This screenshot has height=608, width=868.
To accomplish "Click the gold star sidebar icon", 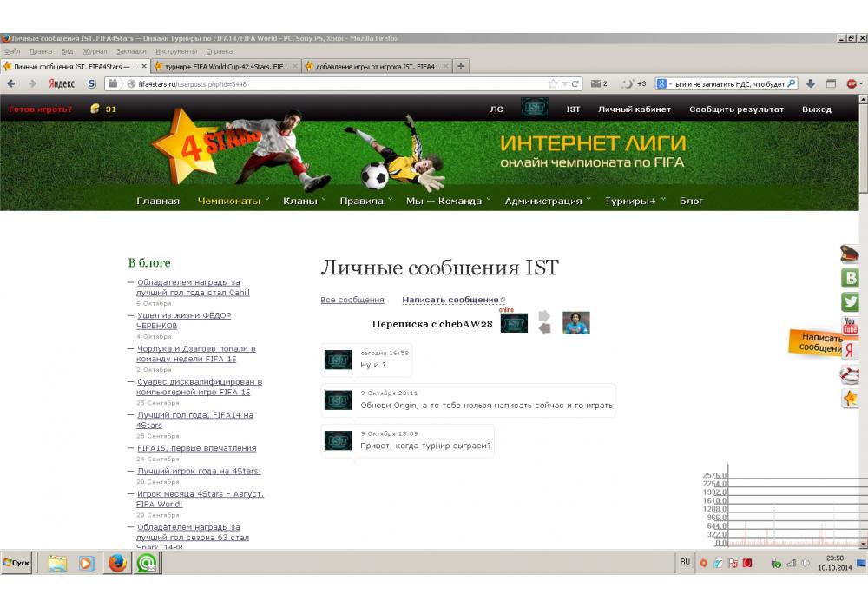I will (x=851, y=399).
